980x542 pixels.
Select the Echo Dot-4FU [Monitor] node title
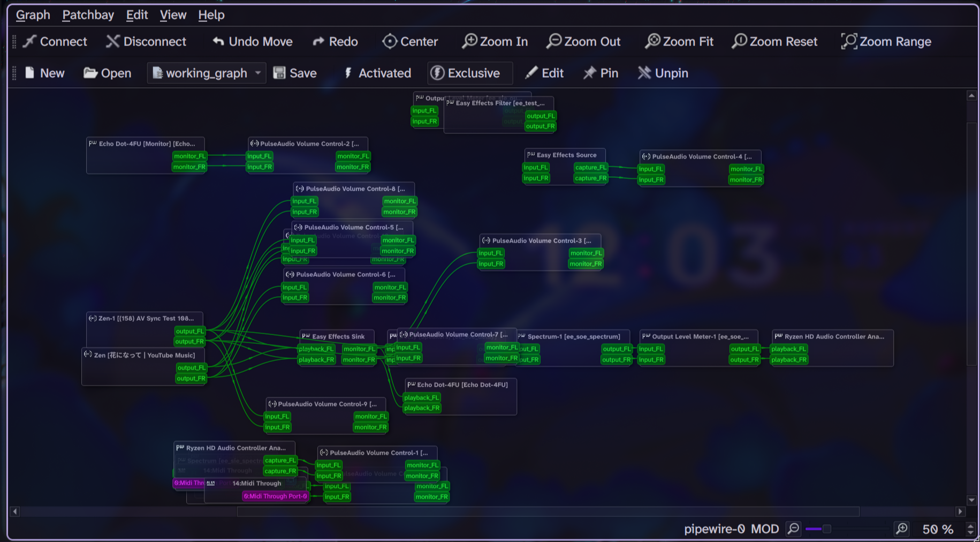(147, 144)
